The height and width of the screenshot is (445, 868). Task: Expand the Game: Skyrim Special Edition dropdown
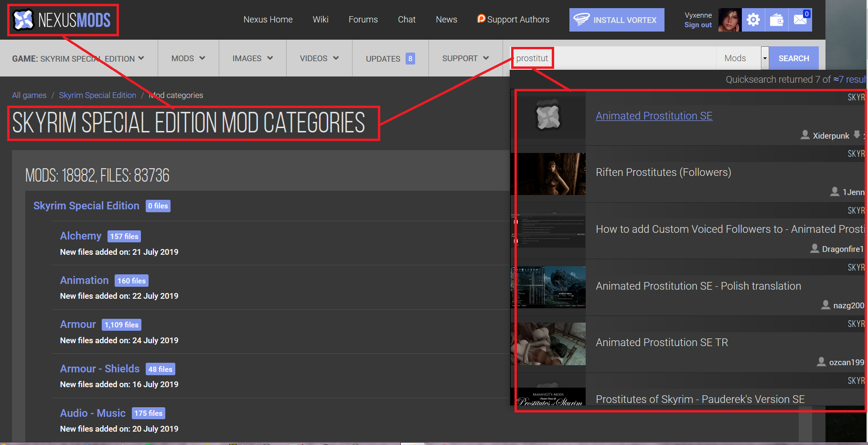[78, 58]
